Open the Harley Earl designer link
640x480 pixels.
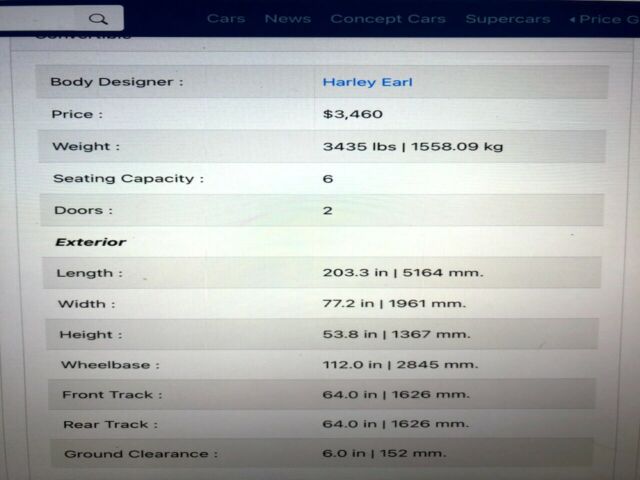(367, 82)
